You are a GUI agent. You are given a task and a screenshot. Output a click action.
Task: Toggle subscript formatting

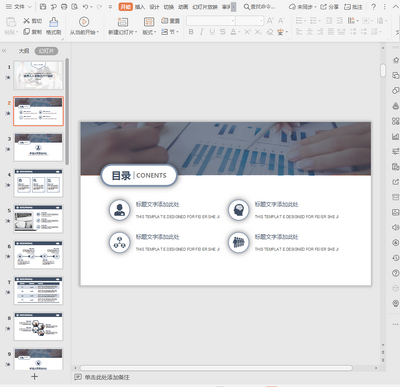pyautogui.click(x=258, y=32)
